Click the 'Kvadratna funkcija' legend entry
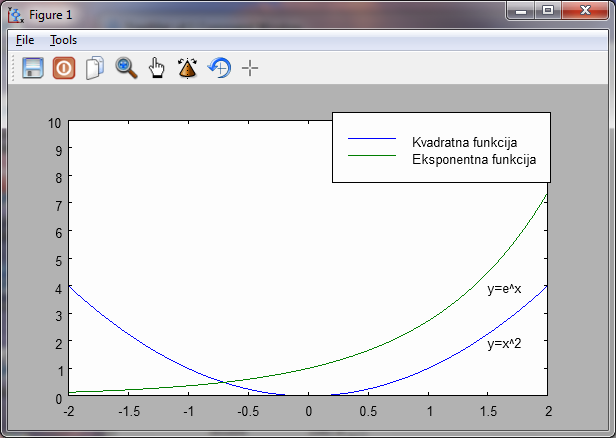The height and width of the screenshot is (438, 616). [x=464, y=142]
